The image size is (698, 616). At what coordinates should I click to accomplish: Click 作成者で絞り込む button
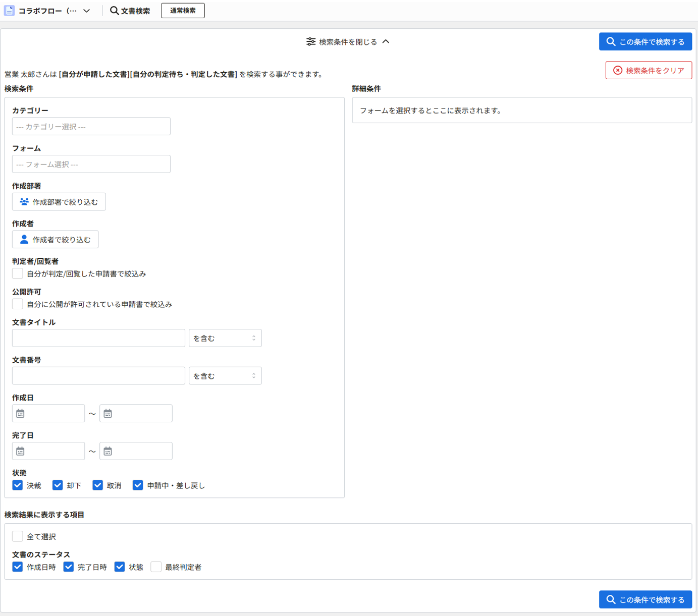(55, 240)
